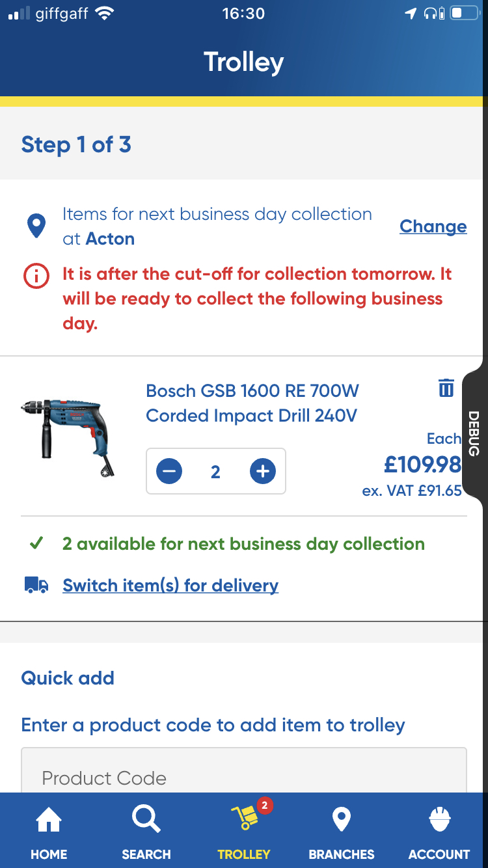Open the Account tab
Viewport: 488px width, 868px height.
[x=439, y=830]
